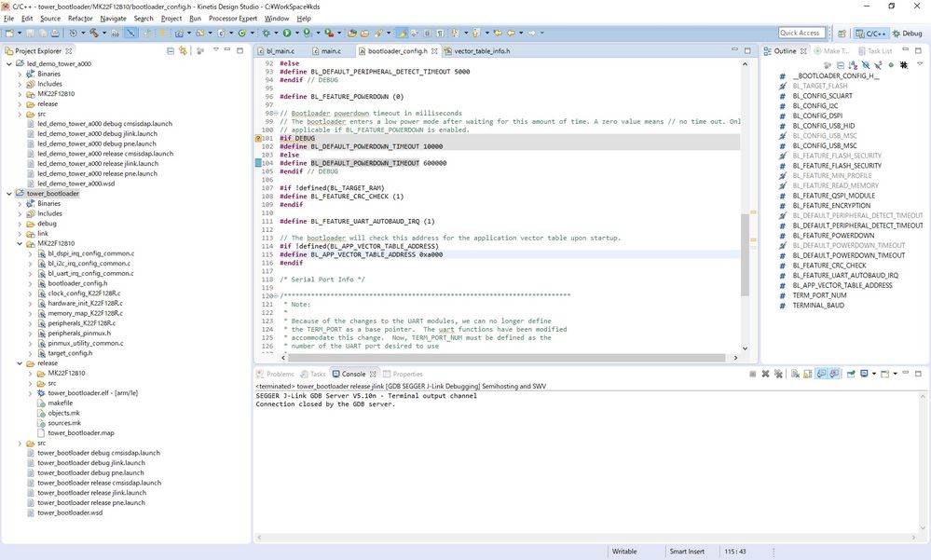Switch to the bl_main.c editor tab
The height and width of the screenshot is (560, 931).
click(x=276, y=51)
